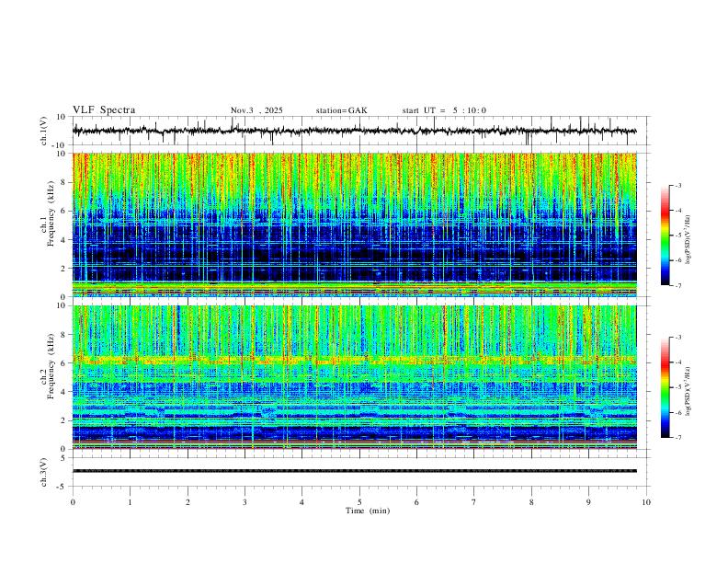Click the start UT time label
The image size is (728, 563).
(x=444, y=110)
